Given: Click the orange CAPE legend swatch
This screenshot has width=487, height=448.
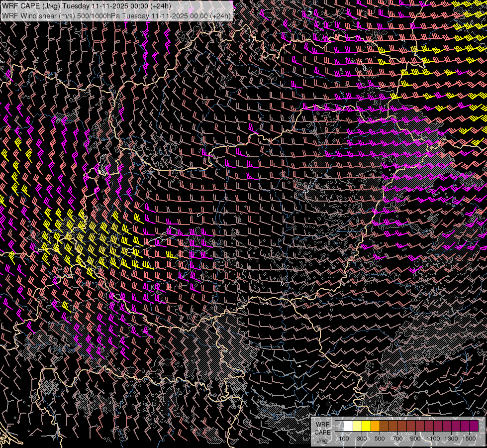Looking at the screenshot, I should point(375,426).
